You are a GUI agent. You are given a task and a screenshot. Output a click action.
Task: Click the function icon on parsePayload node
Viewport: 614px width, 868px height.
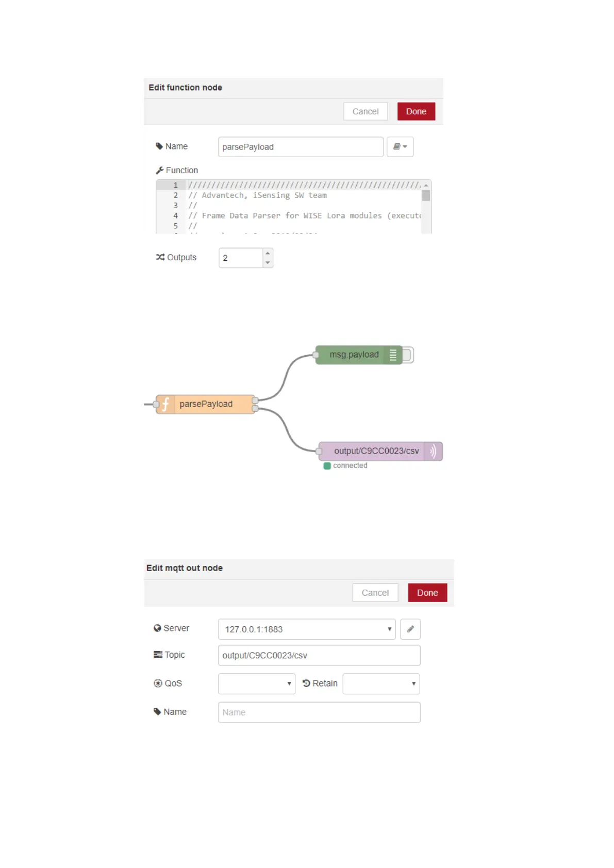point(165,404)
